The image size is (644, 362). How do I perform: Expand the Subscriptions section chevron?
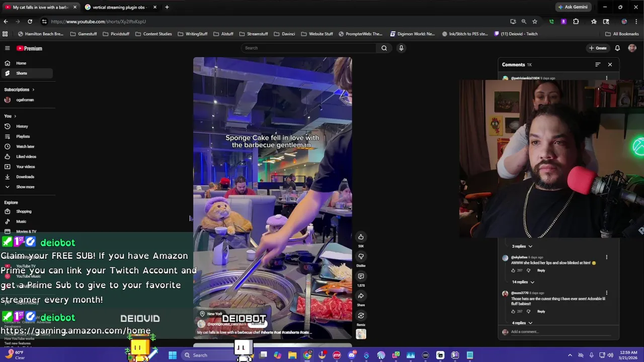coord(33,89)
